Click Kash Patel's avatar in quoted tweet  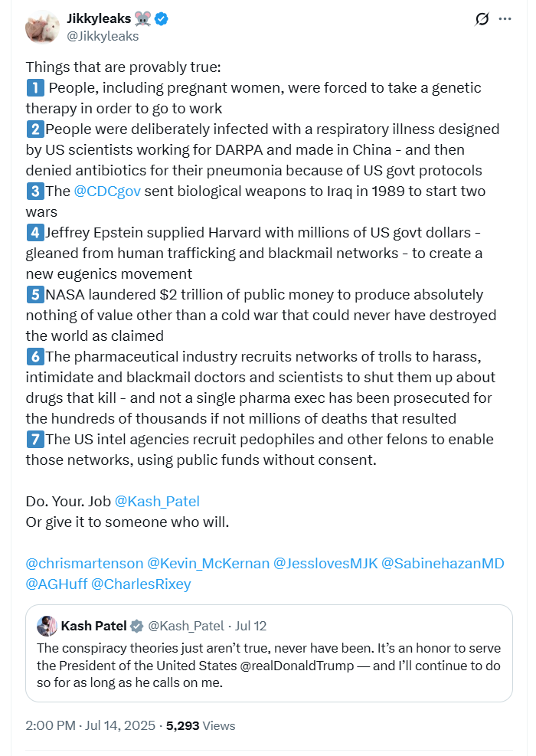pyautogui.click(x=47, y=626)
